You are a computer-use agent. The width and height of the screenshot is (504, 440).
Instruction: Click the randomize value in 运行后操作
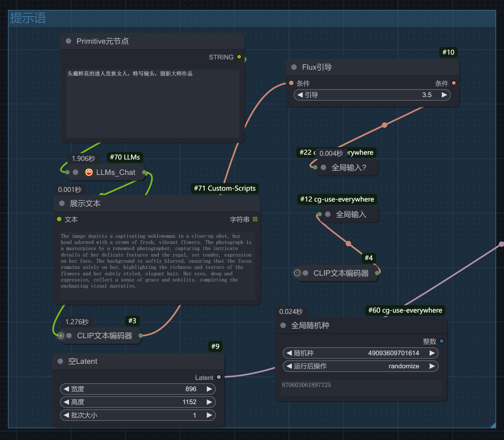click(404, 366)
